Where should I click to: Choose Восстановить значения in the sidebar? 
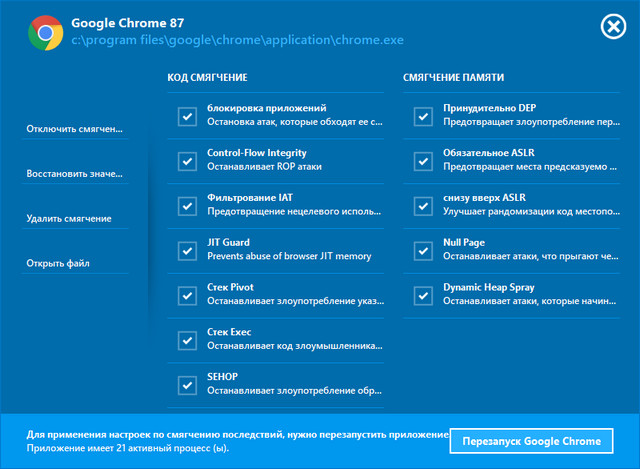coord(76,174)
